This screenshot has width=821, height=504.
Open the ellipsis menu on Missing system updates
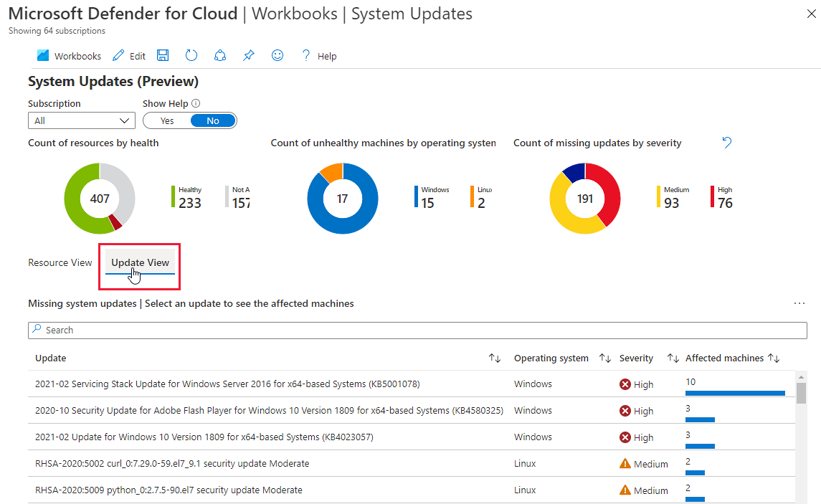(799, 303)
